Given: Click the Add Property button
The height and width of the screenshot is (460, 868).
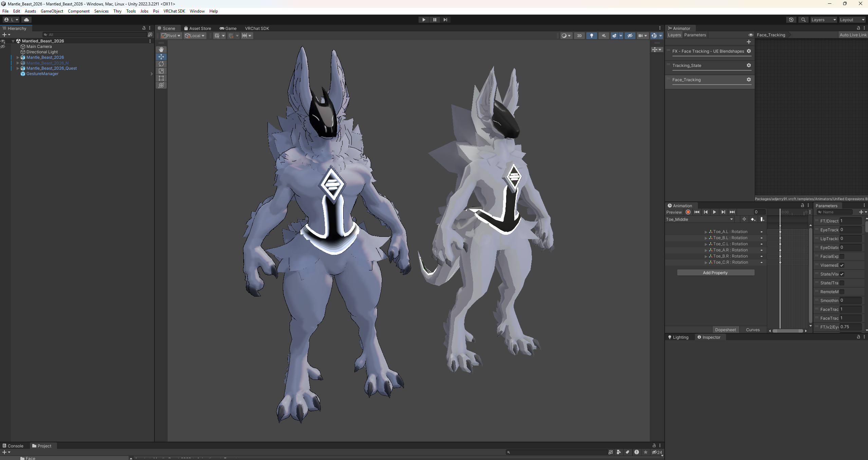Looking at the screenshot, I should point(716,272).
